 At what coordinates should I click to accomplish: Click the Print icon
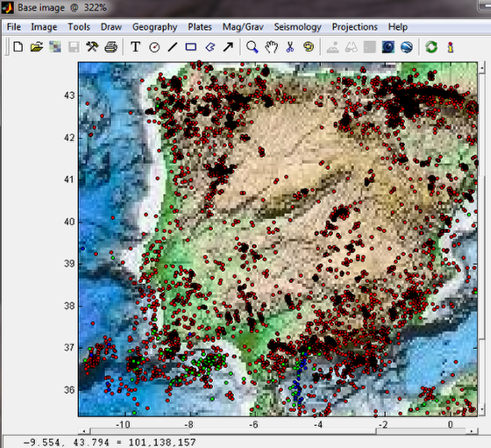click(110, 47)
